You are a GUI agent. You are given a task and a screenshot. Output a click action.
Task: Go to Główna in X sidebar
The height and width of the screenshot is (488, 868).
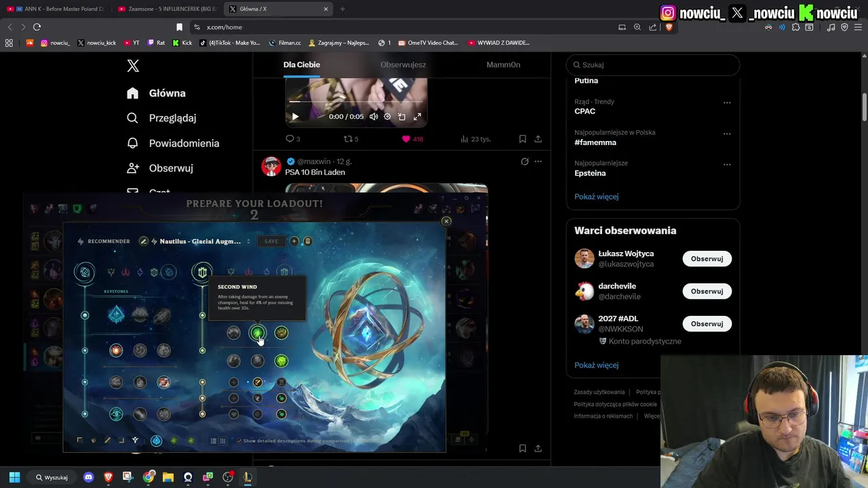(157, 93)
